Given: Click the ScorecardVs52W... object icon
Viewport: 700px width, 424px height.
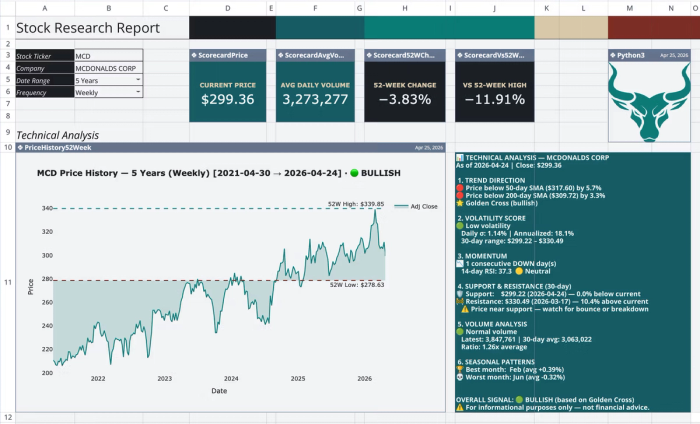Looking at the screenshot, I should click(460, 55).
